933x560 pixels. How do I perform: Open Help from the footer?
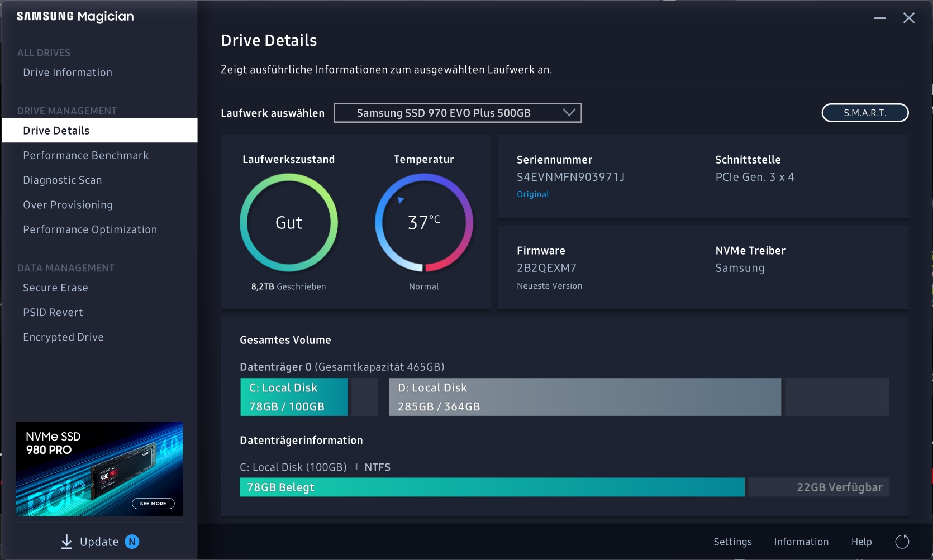point(861,542)
